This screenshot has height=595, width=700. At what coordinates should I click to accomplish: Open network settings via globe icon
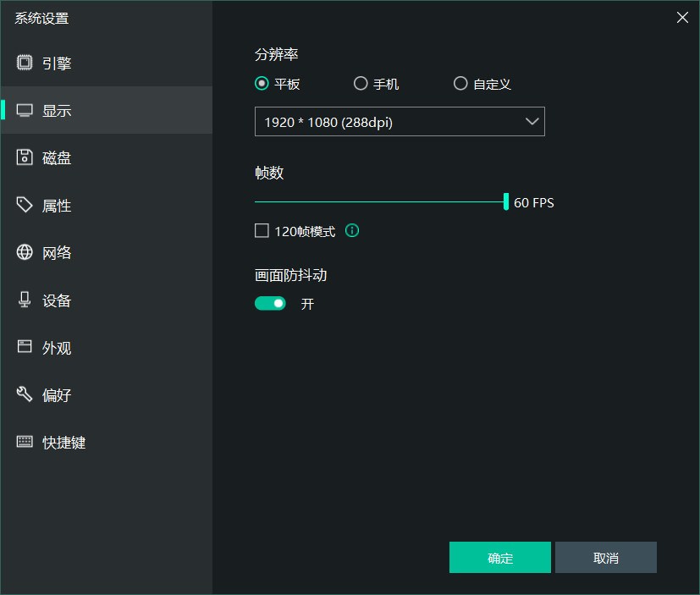pos(25,252)
